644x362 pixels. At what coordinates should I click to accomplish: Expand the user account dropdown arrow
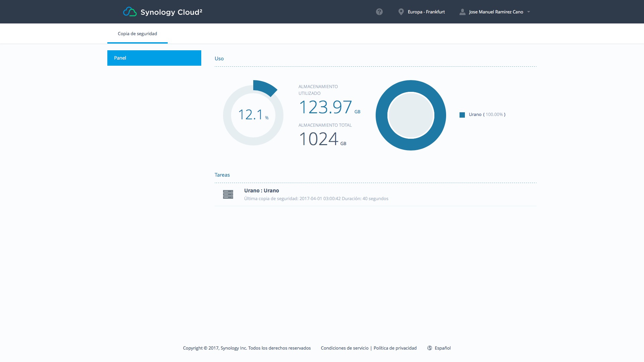point(529,12)
